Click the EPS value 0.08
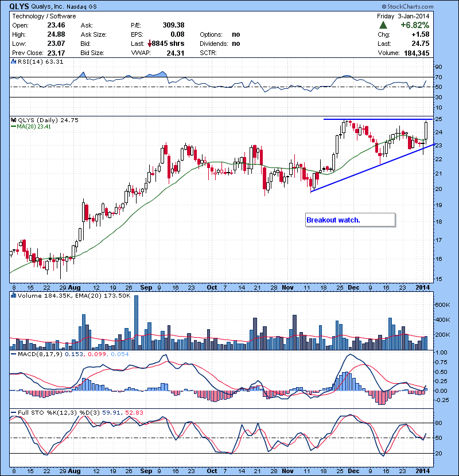The width and height of the screenshot is (459, 476). [x=177, y=34]
